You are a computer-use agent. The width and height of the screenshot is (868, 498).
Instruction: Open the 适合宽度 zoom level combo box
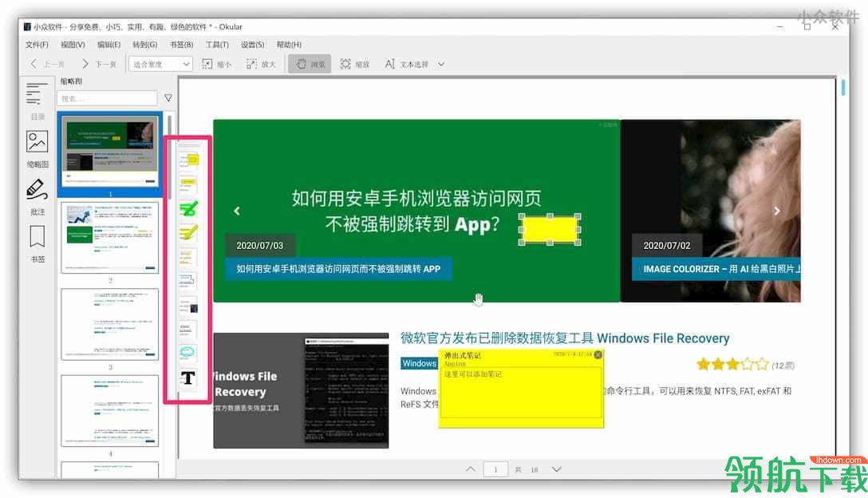click(x=160, y=65)
